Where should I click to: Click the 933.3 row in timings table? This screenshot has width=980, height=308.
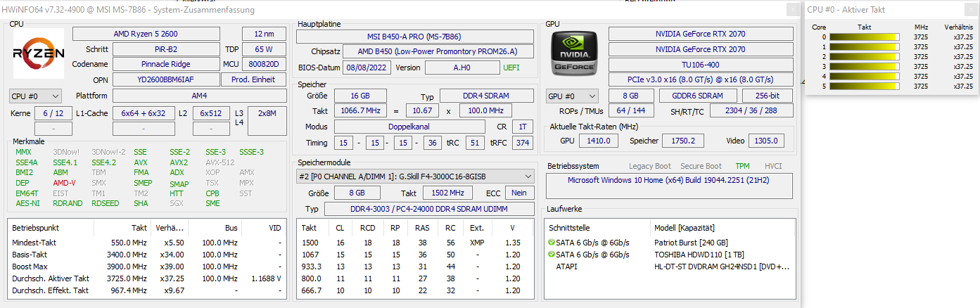[x=415, y=267]
